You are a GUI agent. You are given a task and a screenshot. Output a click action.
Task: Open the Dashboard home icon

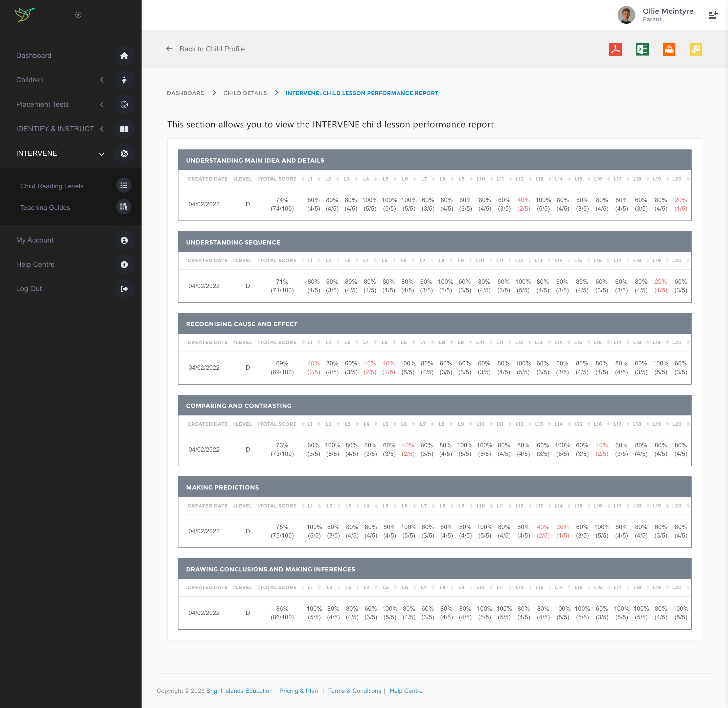tap(124, 56)
